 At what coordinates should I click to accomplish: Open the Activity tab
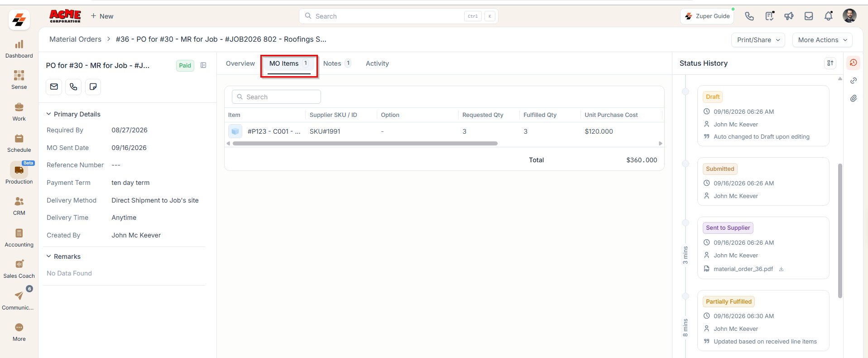point(377,63)
